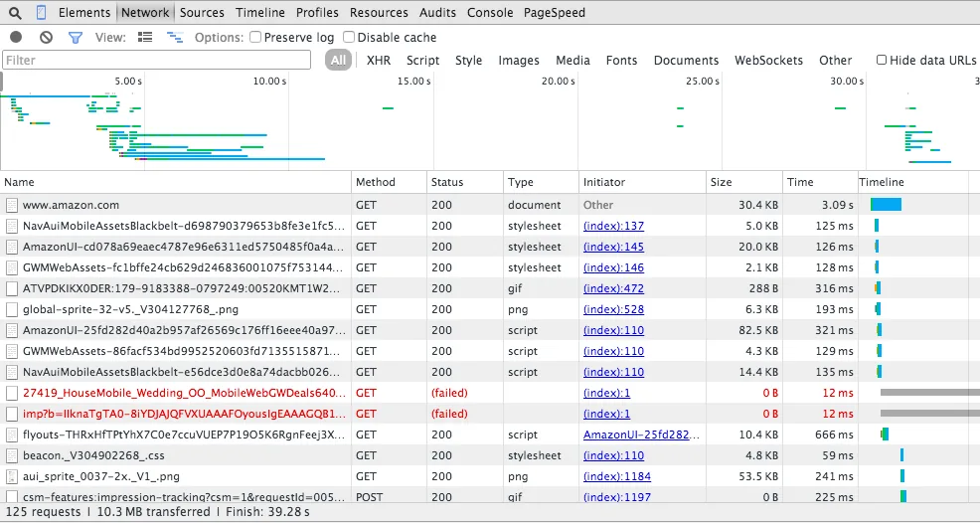
Task: Sort by the Type column header
Action: (542, 182)
